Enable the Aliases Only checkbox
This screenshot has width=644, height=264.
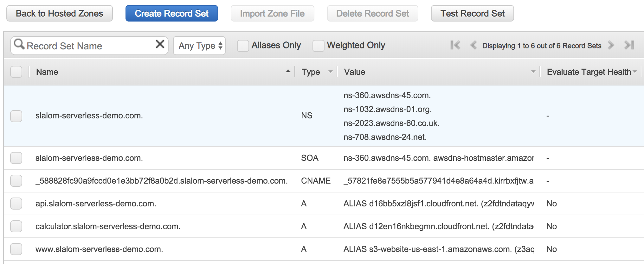243,46
